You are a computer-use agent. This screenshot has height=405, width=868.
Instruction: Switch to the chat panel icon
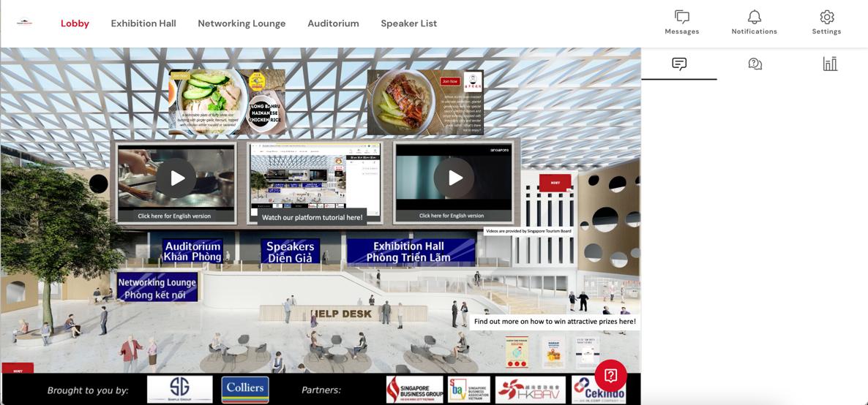pyautogui.click(x=679, y=64)
